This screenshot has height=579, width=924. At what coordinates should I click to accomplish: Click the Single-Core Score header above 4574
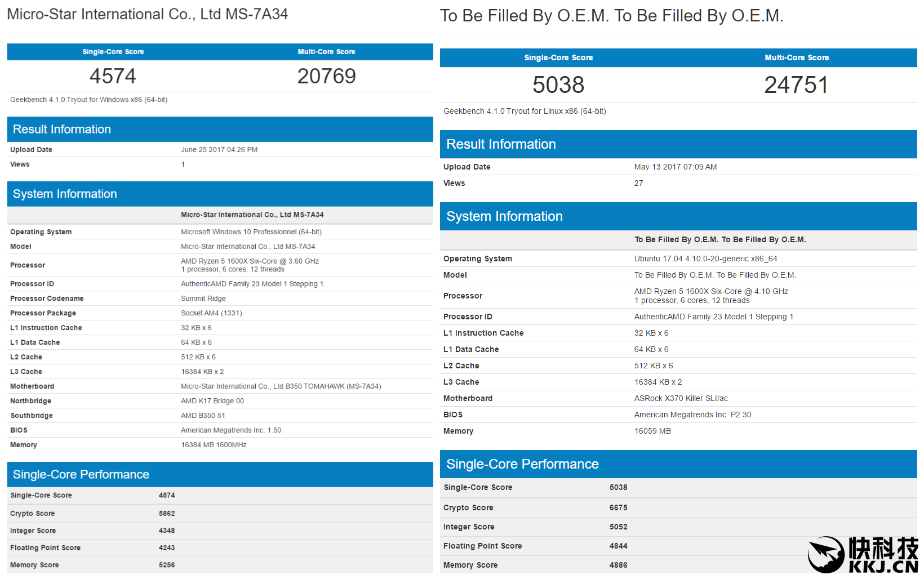pyautogui.click(x=113, y=52)
